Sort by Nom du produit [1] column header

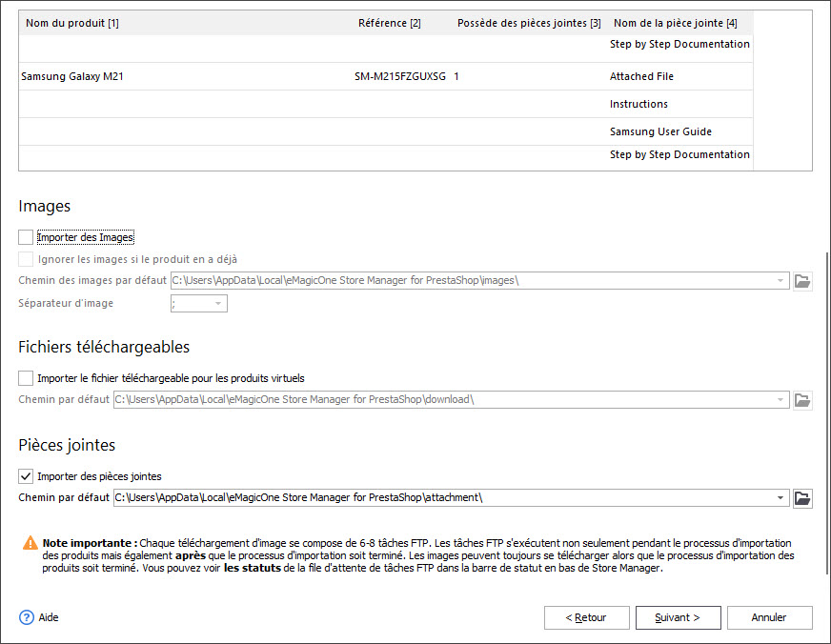point(72,23)
